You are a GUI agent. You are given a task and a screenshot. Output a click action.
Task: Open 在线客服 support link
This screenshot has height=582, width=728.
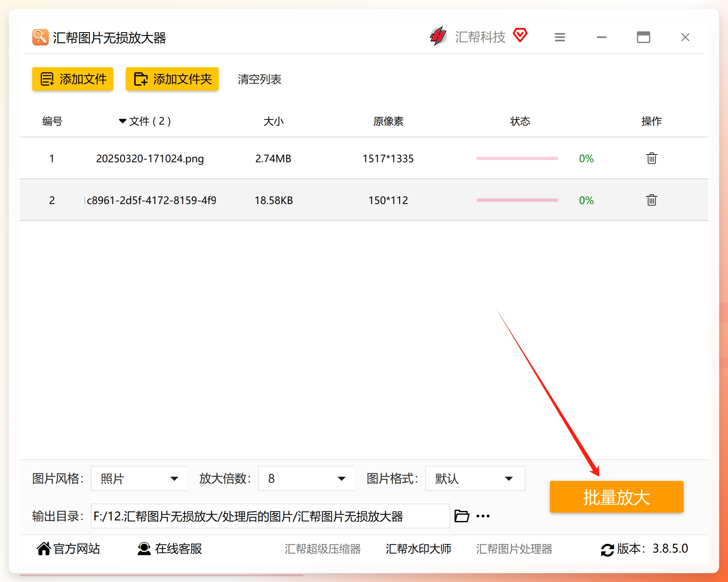170,549
